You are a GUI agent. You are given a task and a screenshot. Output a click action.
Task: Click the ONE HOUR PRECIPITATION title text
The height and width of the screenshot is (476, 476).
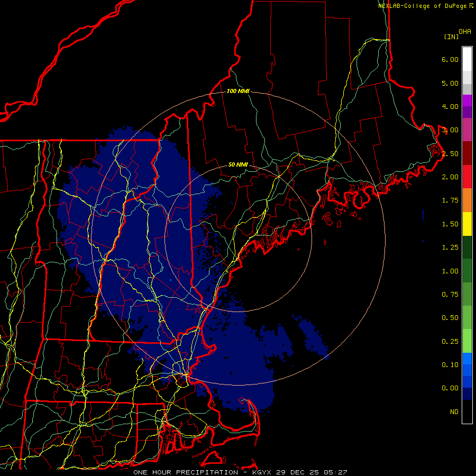[186, 472]
